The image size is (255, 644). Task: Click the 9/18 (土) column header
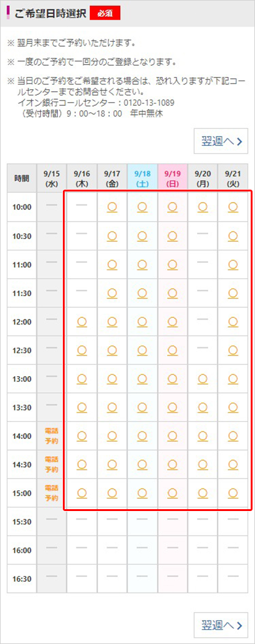coord(142,179)
